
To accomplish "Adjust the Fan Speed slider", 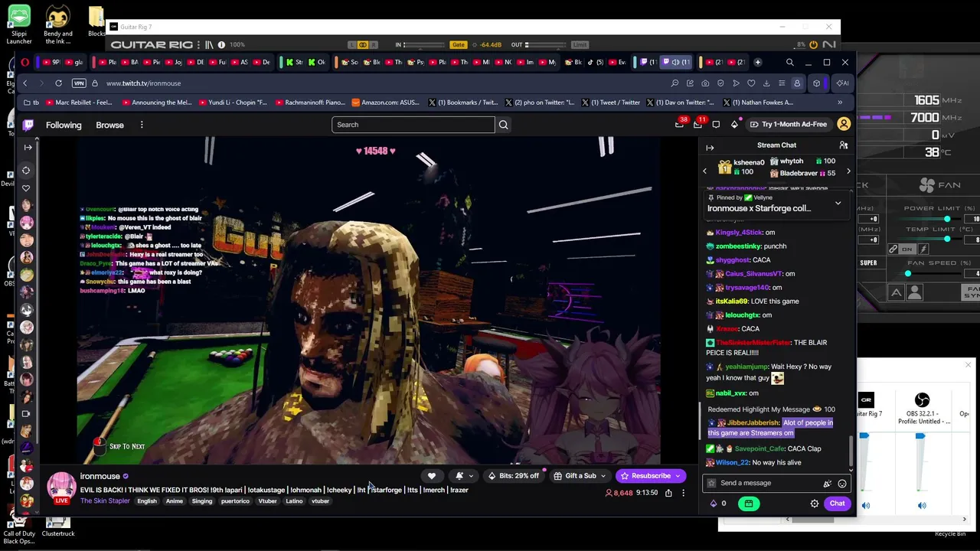I will [908, 273].
